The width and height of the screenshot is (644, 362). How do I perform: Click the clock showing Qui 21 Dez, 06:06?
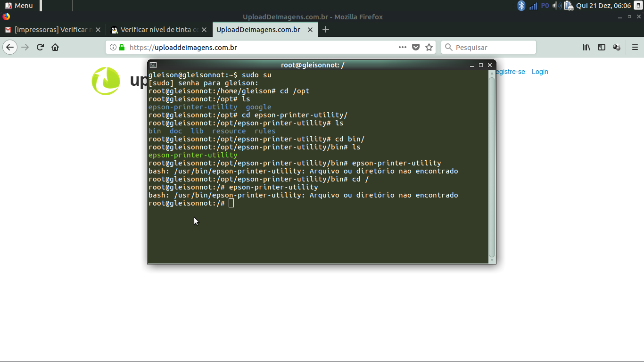pyautogui.click(x=603, y=6)
